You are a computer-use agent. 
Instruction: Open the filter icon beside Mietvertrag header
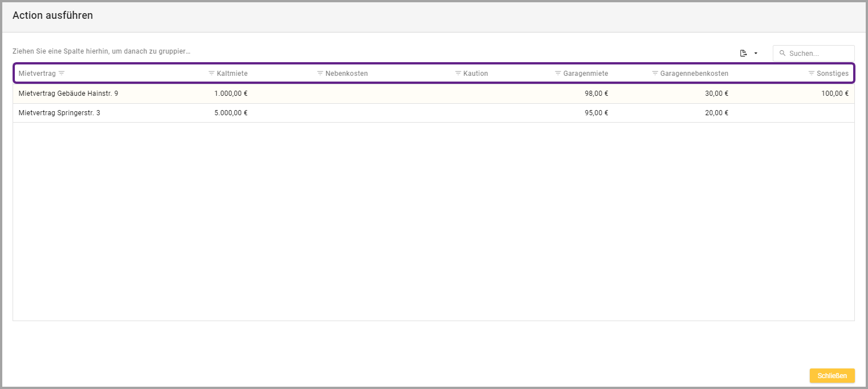[62, 74]
